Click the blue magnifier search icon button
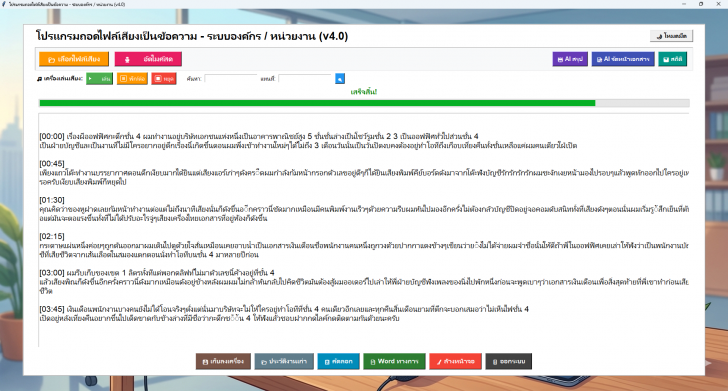Viewport: 728px width, 391px height. click(340, 79)
